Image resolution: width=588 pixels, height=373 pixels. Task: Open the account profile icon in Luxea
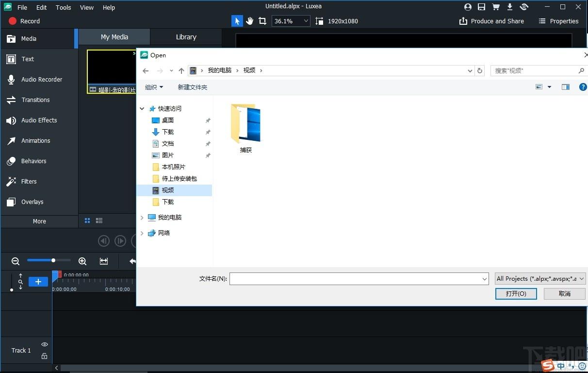(x=468, y=7)
